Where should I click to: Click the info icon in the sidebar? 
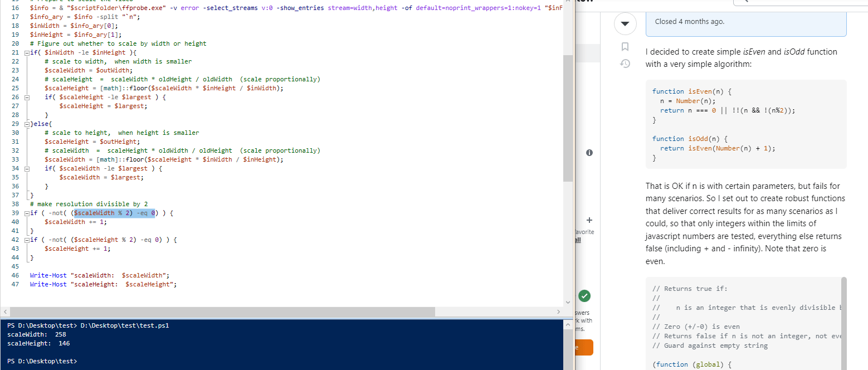coord(589,152)
